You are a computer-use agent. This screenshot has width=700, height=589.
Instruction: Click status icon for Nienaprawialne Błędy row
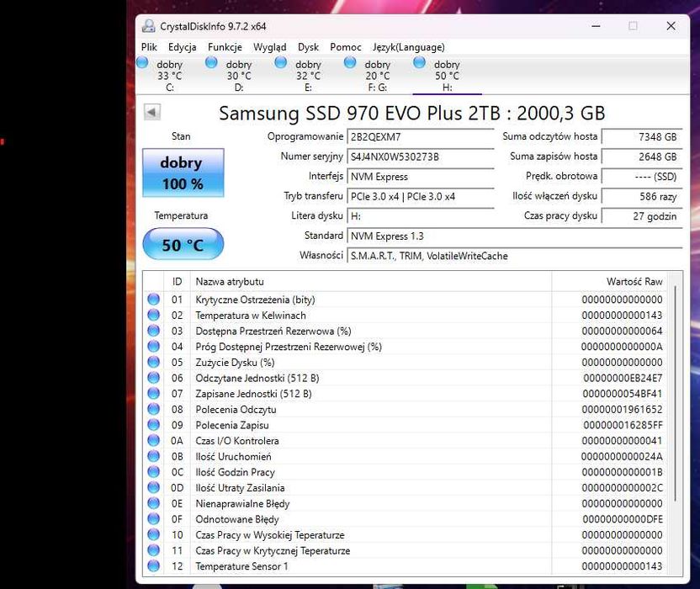click(x=154, y=503)
